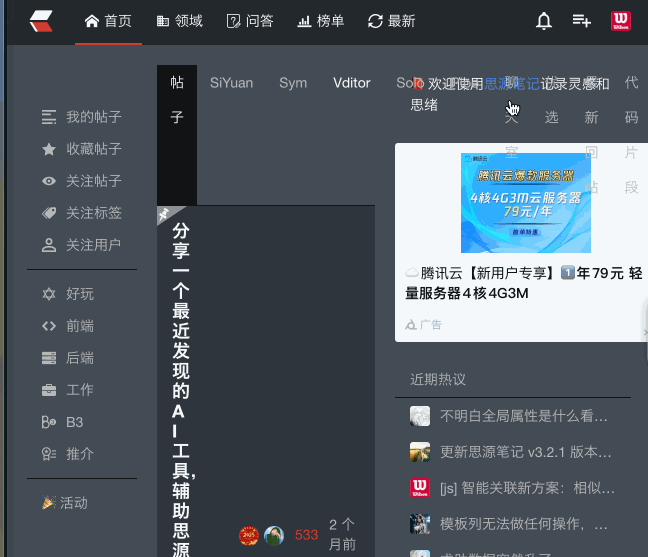Open the 后端 category
Viewport: 648px width, 557px height.
point(68,358)
